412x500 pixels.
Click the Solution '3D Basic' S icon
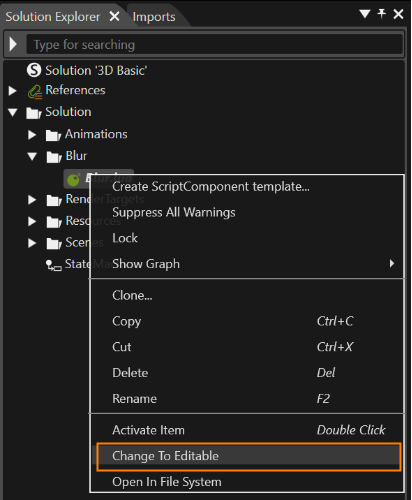coord(34,70)
